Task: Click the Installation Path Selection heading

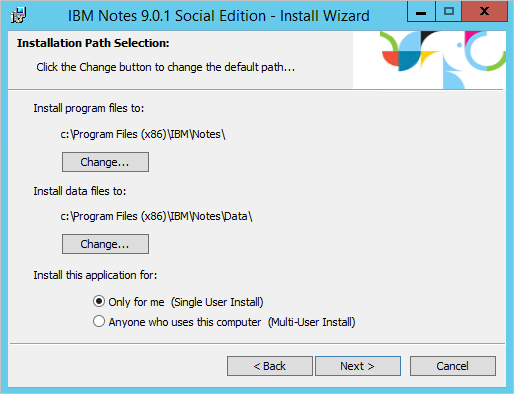Action: point(93,43)
